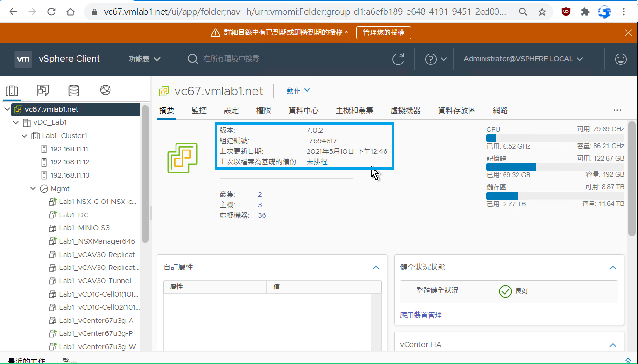Click the virtual machine count link 36
Screen dimensions: 638x364
tap(262, 215)
